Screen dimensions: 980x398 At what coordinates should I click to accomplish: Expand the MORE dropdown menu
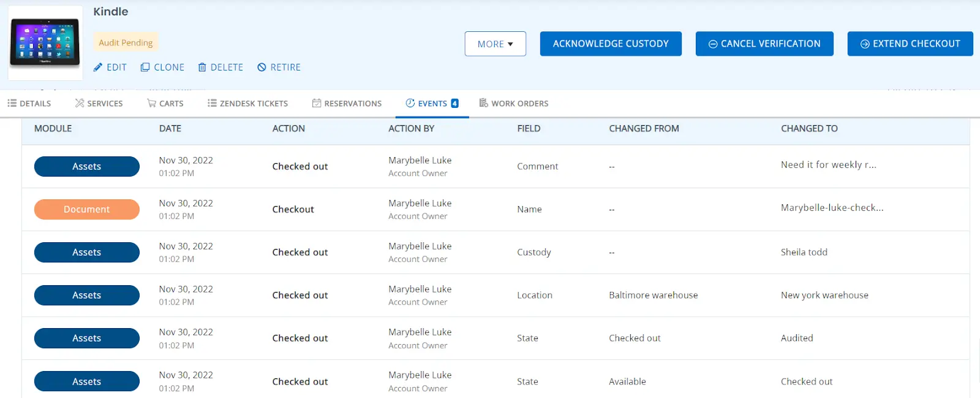[x=495, y=44]
